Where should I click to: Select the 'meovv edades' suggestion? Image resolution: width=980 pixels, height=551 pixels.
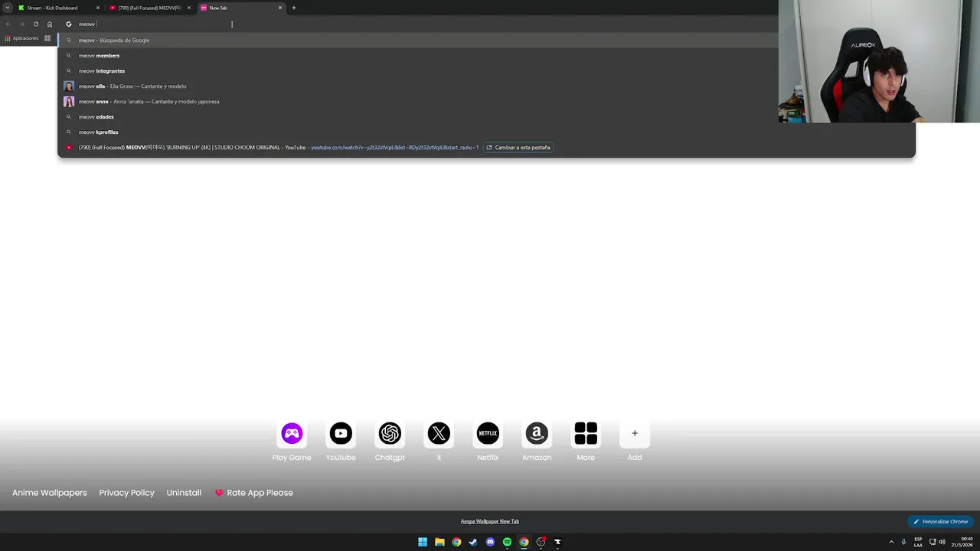click(x=486, y=116)
